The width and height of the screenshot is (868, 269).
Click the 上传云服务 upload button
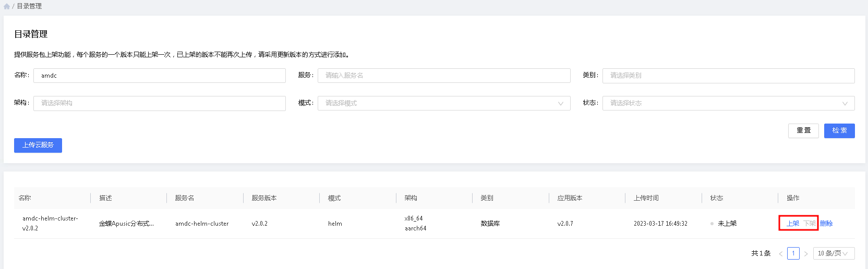(x=38, y=145)
